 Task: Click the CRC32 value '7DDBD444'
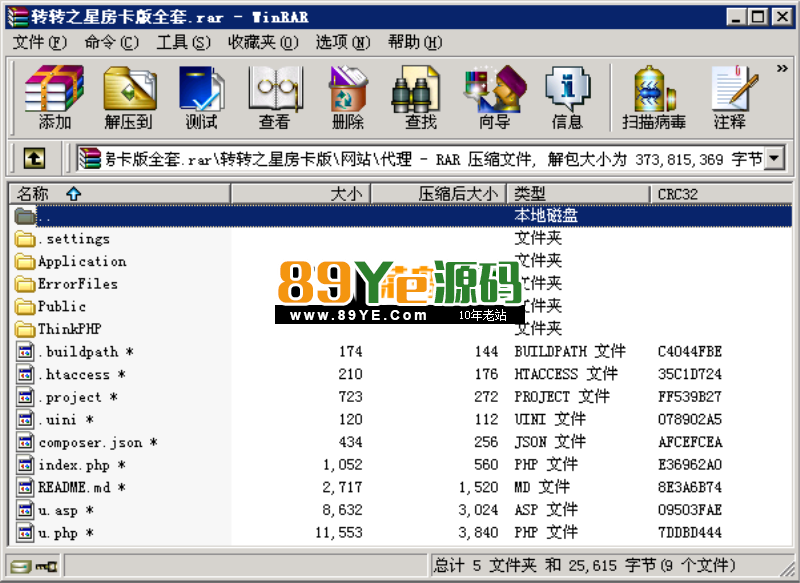[690, 533]
